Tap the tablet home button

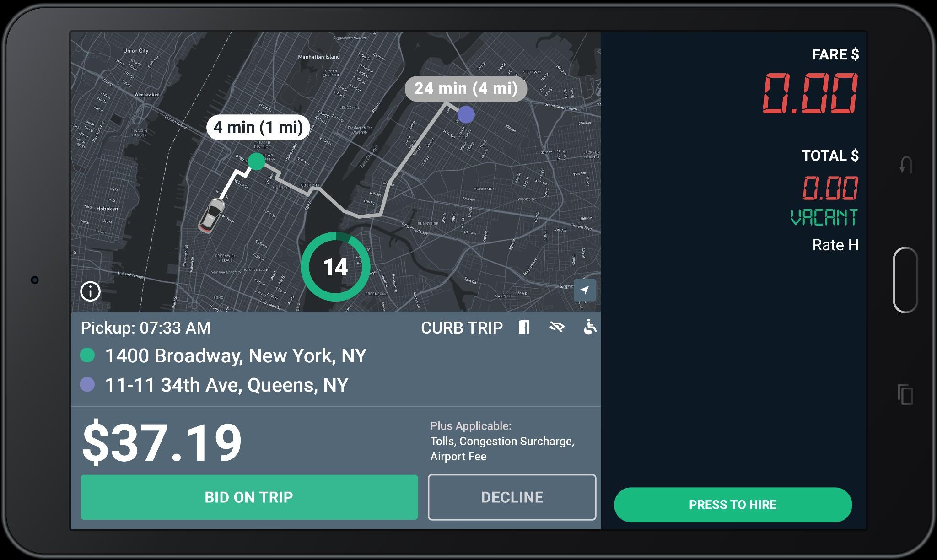tap(905, 280)
